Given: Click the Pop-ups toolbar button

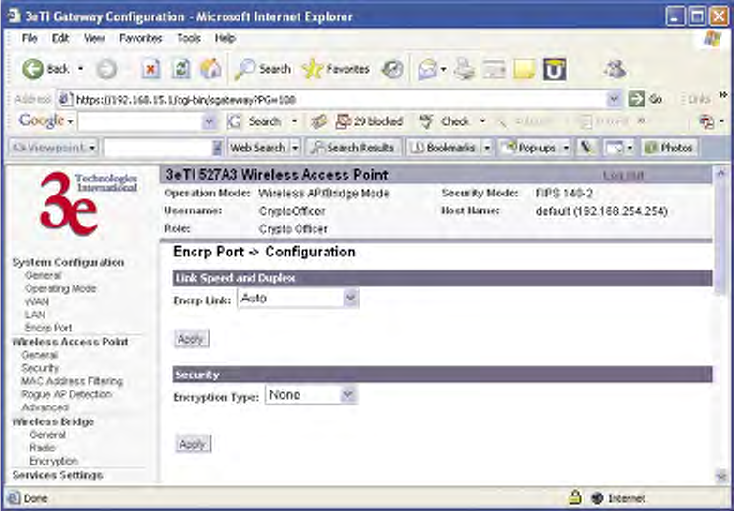Looking at the screenshot, I should pyautogui.click(x=529, y=147).
